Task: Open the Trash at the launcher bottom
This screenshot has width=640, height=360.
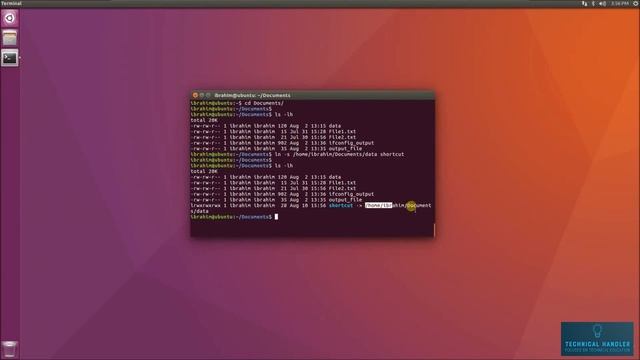Action: coord(9,349)
